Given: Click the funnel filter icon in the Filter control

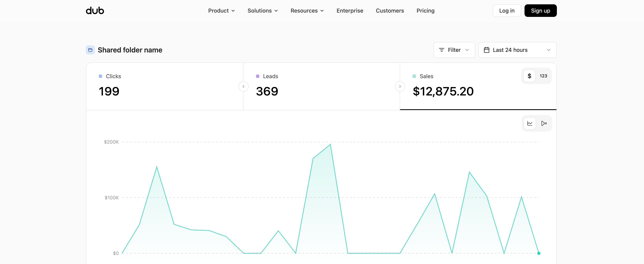Looking at the screenshot, I should (441, 50).
